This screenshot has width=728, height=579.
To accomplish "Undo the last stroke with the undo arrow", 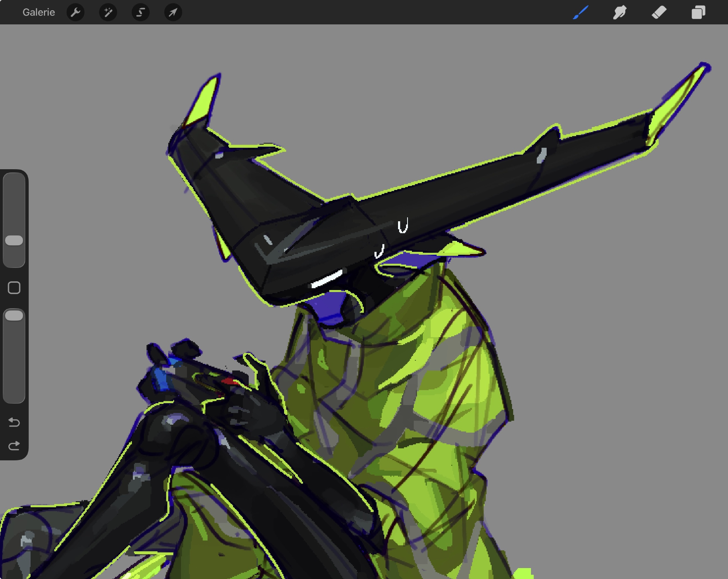I will [x=14, y=422].
